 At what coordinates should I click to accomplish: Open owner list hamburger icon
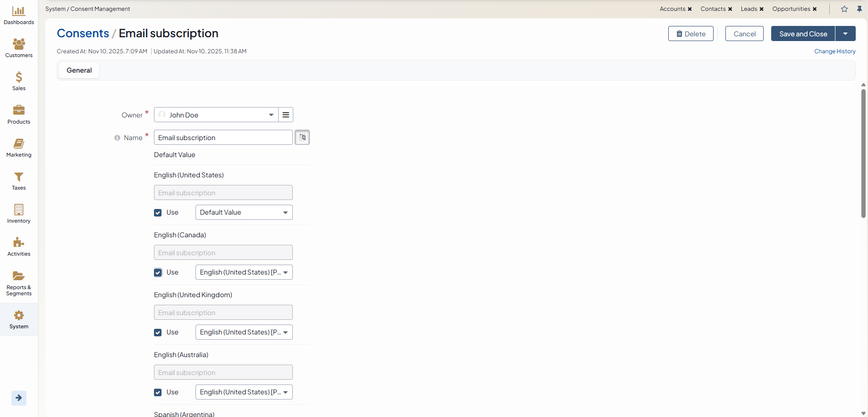point(286,115)
